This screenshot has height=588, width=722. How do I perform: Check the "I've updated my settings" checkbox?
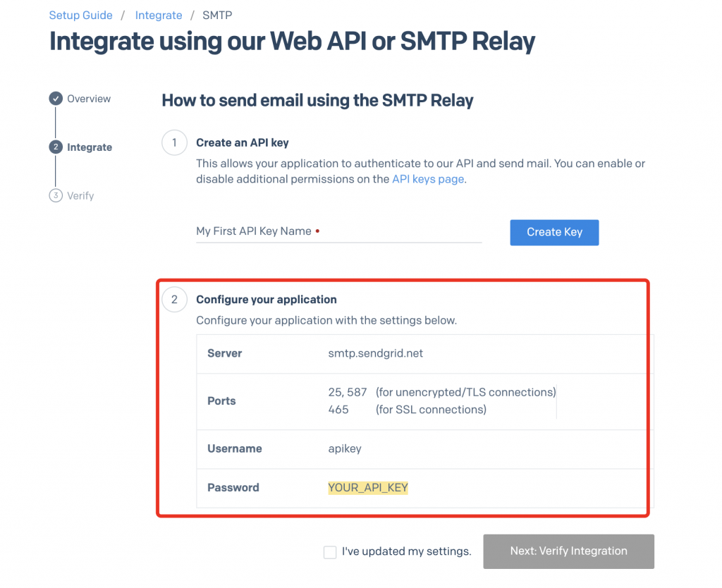(330, 552)
